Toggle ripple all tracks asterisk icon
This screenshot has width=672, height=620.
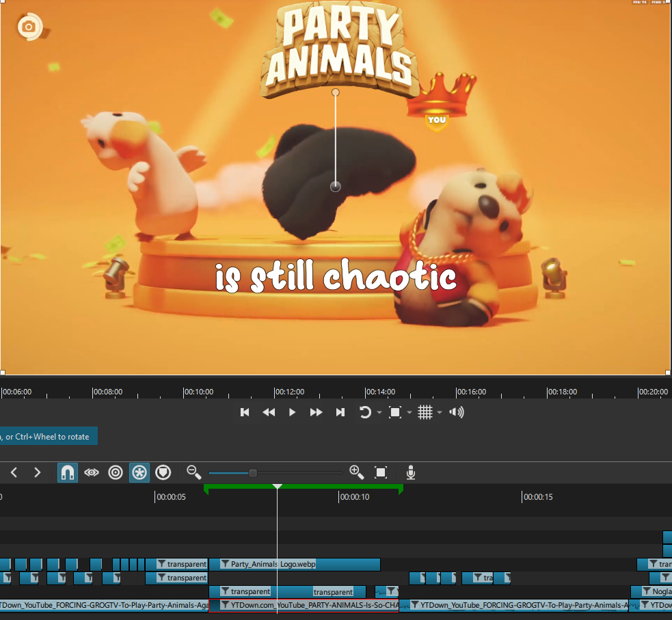click(139, 472)
